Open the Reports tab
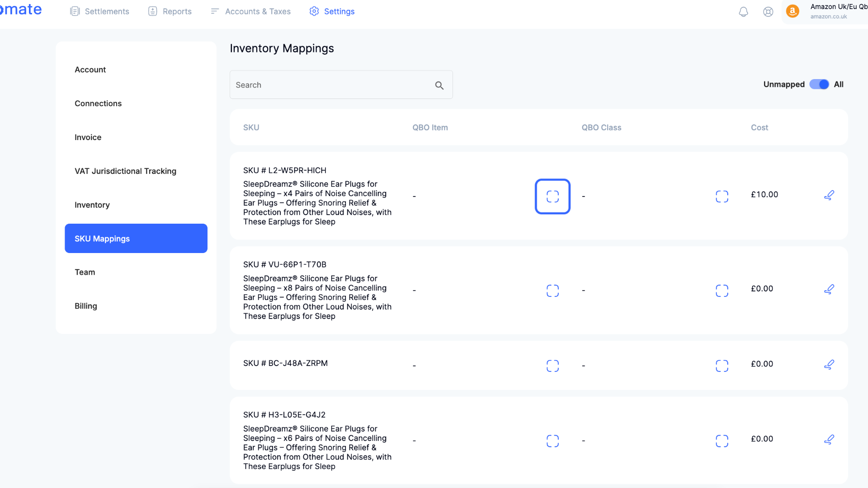The width and height of the screenshot is (868, 488). click(170, 11)
